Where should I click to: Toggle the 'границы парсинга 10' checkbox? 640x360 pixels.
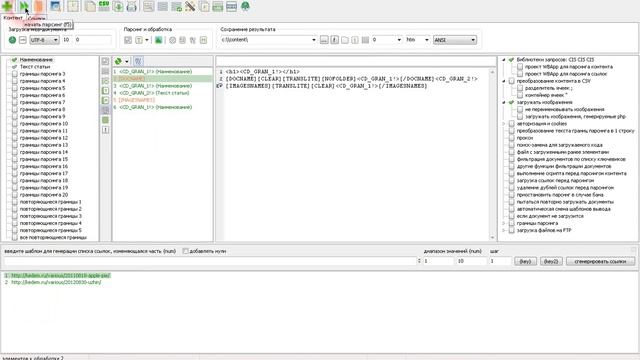15,124
